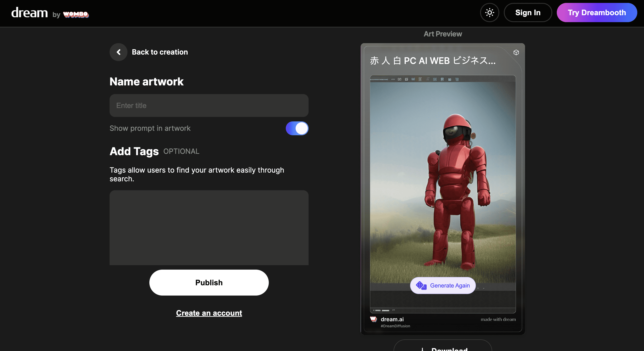The height and width of the screenshot is (351, 644).
Task: Click the Back to creation label
Action: point(160,52)
